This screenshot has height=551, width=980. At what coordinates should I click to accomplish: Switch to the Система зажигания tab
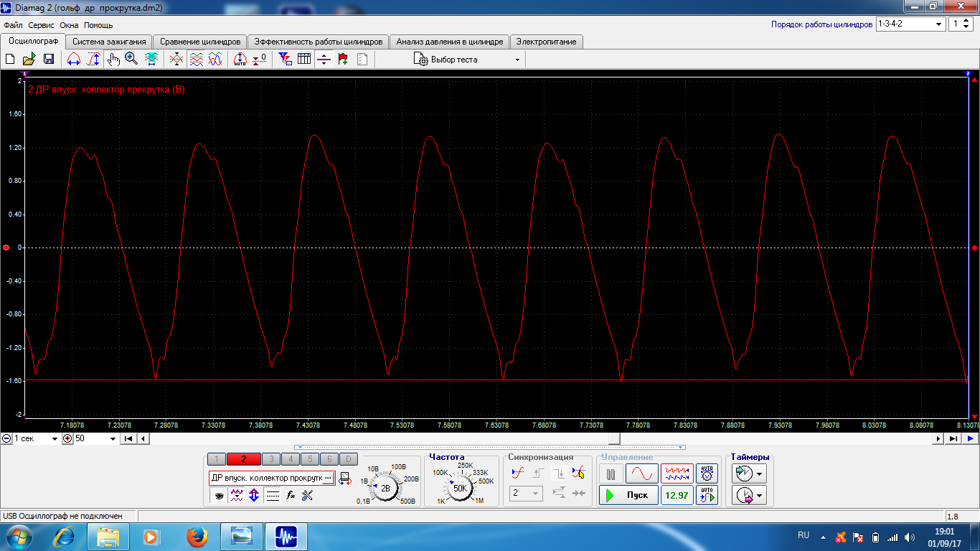(x=109, y=42)
